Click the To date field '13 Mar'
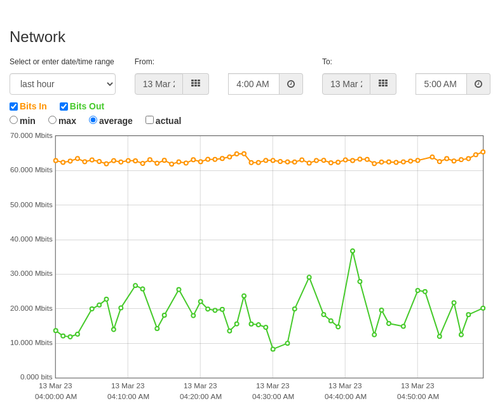Viewport: 500px width, 403px height. (x=346, y=84)
